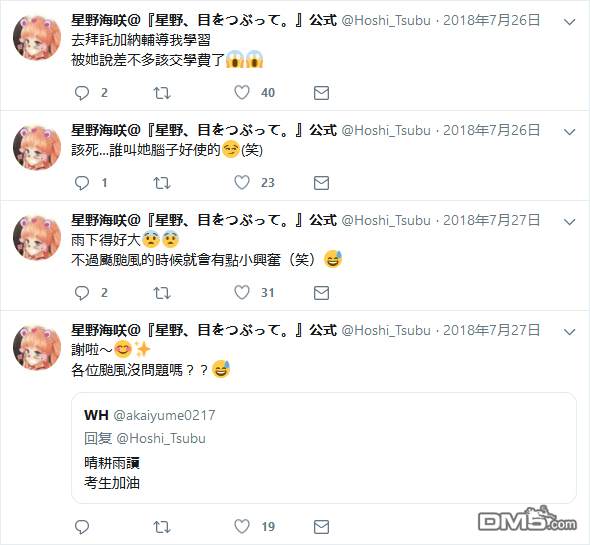Like the 雨下得好大 tweet with 31 likes
This screenshot has height=545, width=590.
pyautogui.click(x=242, y=292)
